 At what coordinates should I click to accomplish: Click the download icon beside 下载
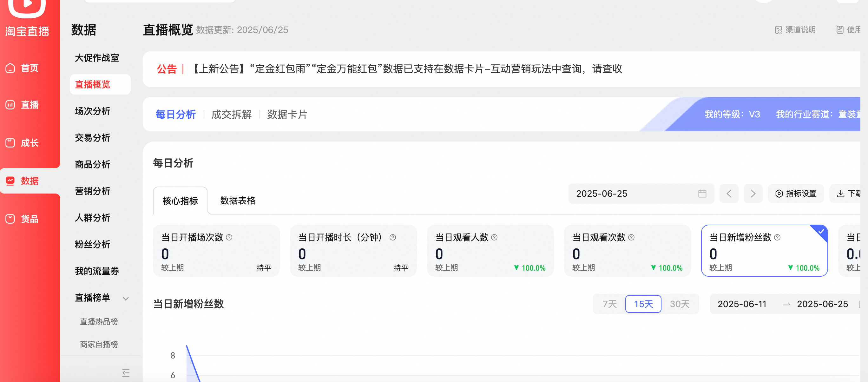click(x=841, y=194)
